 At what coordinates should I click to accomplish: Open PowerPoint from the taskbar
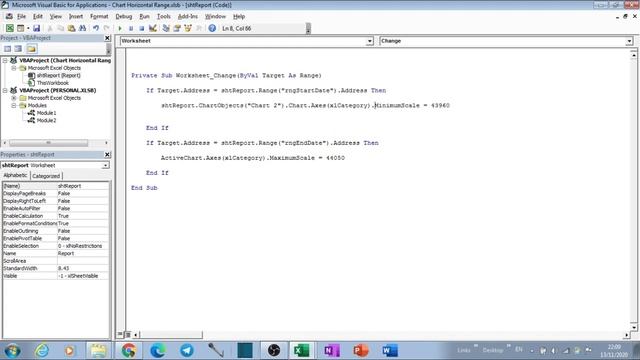(x=361, y=351)
